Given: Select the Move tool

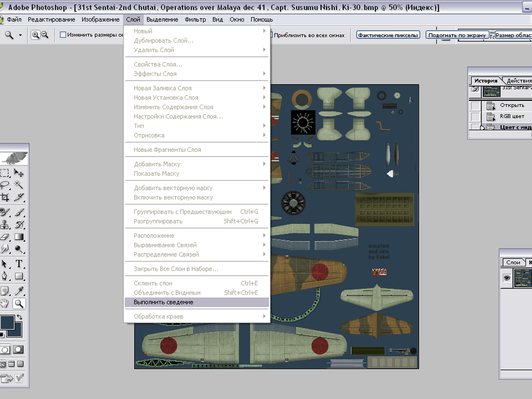Looking at the screenshot, I should (x=19, y=173).
